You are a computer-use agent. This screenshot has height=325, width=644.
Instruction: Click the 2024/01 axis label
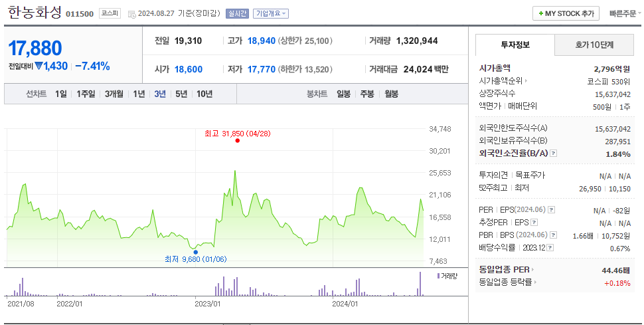pyautogui.click(x=345, y=304)
